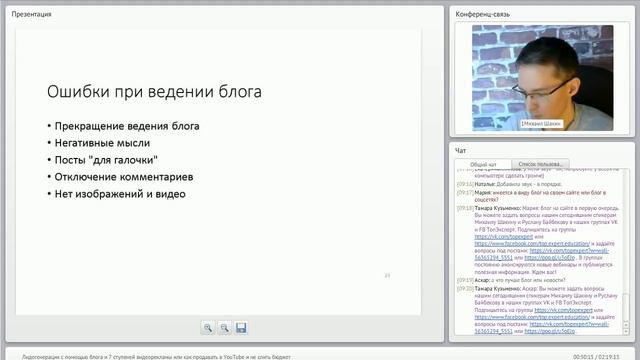The height and width of the screenshot is (360, 640).
Task: Click the bullet Посты "для галочки"
Action: coord(106,160)
